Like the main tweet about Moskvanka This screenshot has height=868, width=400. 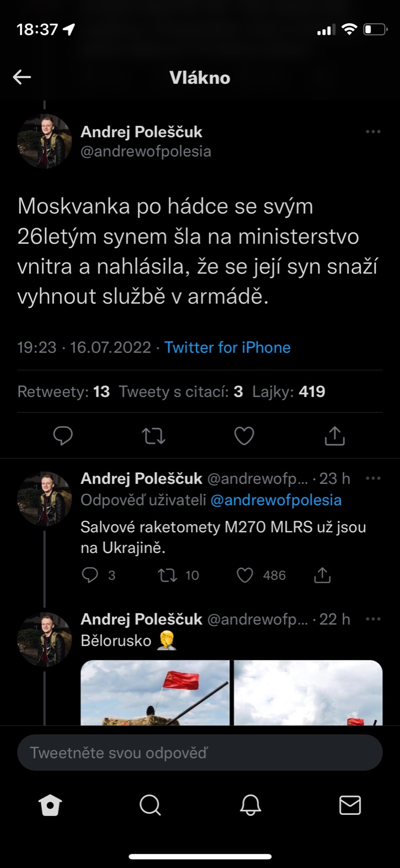(x=244, y=436)
